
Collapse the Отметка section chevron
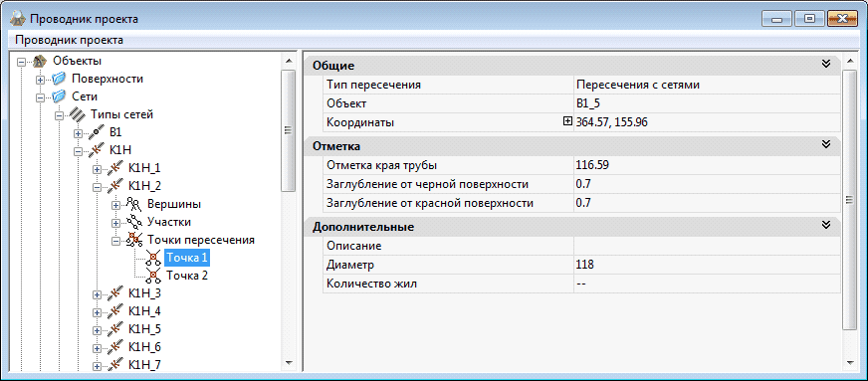click(x=826, y=144)
